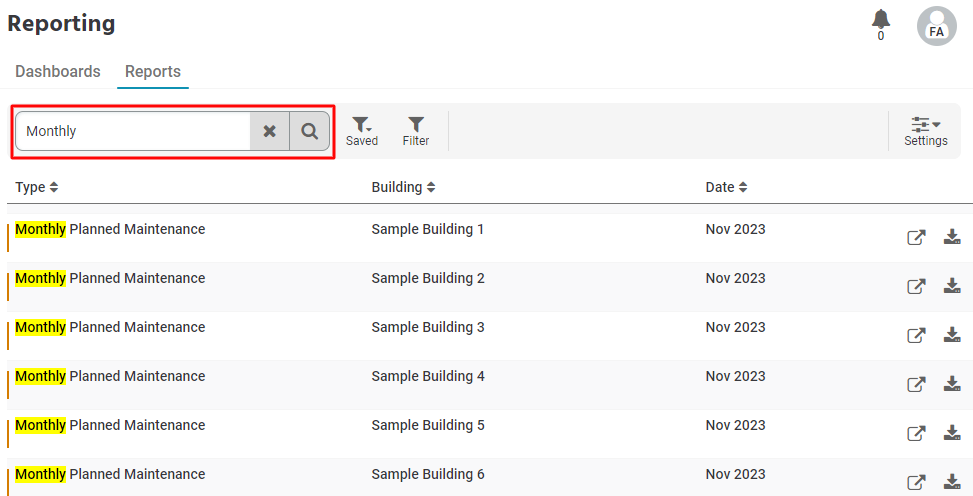
Task: Open Sample Building 1 report in new window
Action: click(x=916, y=237)
